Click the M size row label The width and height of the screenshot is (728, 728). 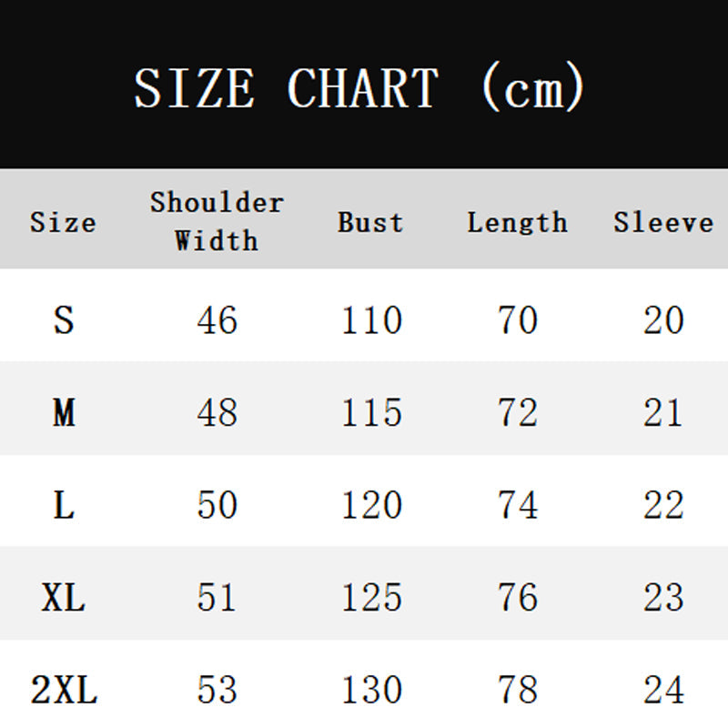click(63, 413)
